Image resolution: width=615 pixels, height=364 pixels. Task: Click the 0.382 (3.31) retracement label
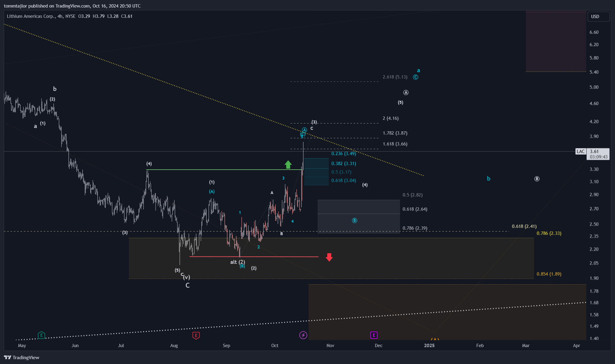[344, 164]
